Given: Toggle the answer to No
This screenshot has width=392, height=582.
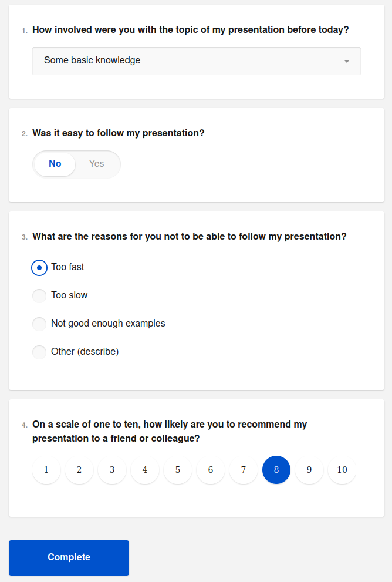Looking at the screenshot, I should tap(55, 164).
